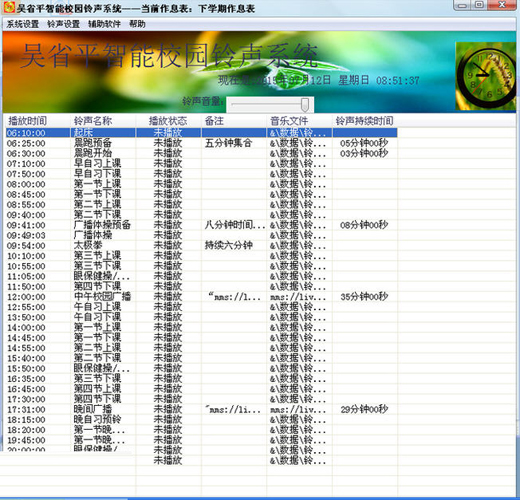Screen dimensions: 520x500
Task: Click the 铃声持续时间 column header
Action: [365, 121]
